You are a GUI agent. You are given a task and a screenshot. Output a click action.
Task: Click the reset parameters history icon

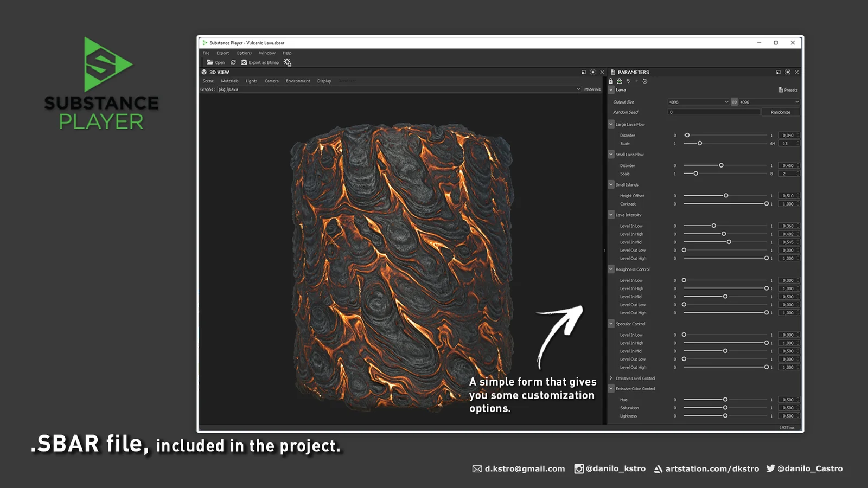pyautogui.click(x=644, y=81)
